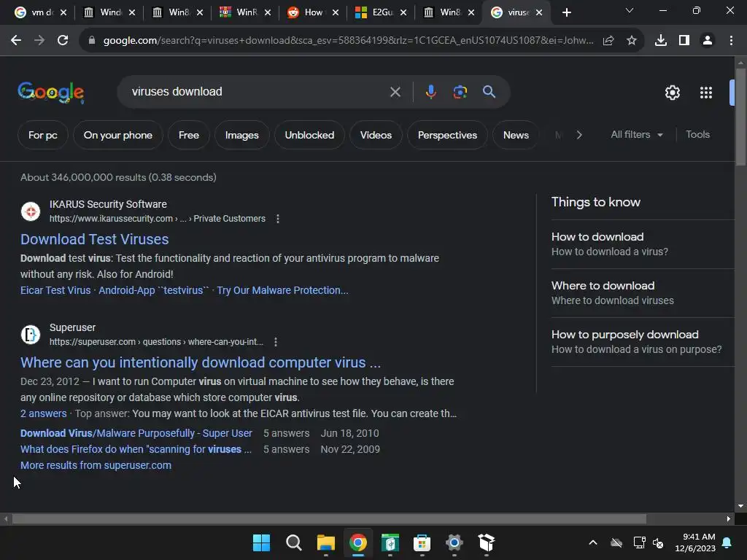The image size is (747, 560).
Task: Open the Chrome downloads icon
Action: 661,41
